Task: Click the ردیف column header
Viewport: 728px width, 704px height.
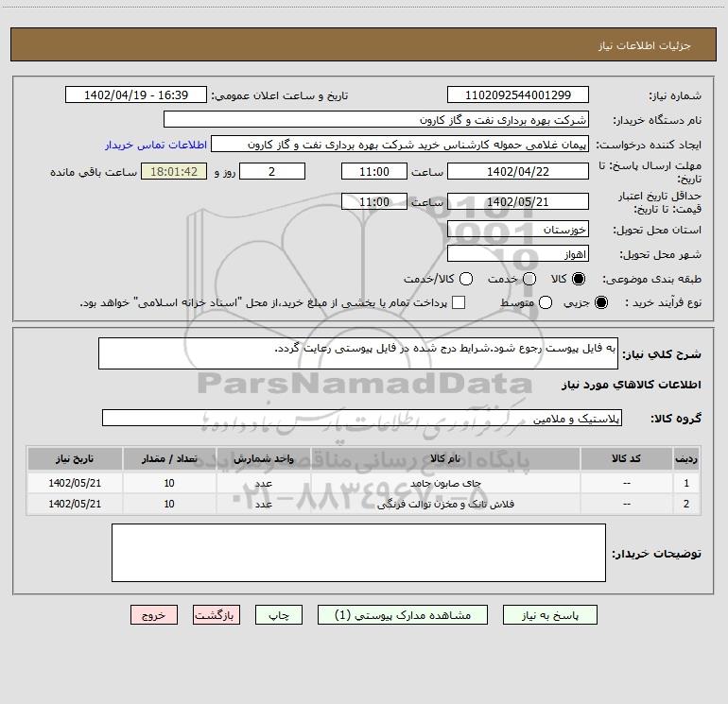Action: click(x=686, y=459)
